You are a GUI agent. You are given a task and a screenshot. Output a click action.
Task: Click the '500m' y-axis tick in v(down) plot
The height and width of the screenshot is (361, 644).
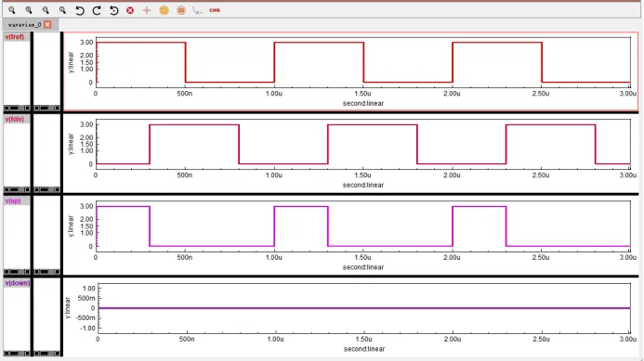click(86, 298)
